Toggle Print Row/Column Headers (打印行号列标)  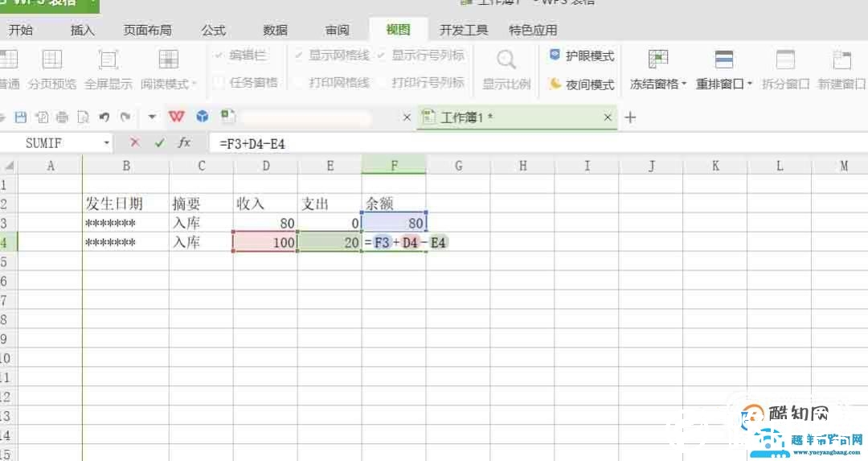[x=382, y=83]
